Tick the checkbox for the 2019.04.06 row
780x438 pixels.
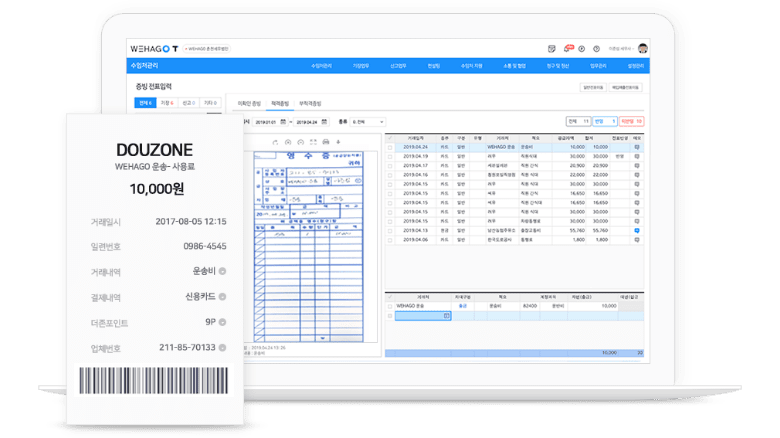(x=390, y=240)
